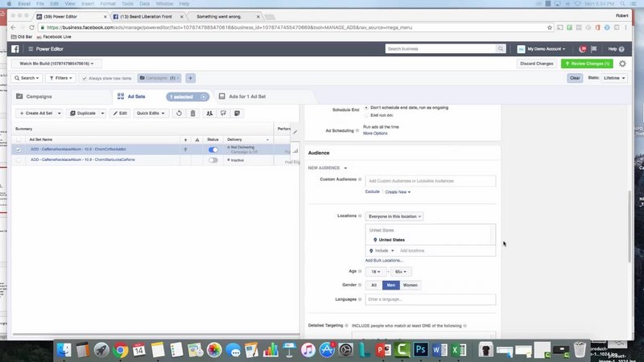
Task: Check the select-all checkbox in table header
Action: click(18, 140)
